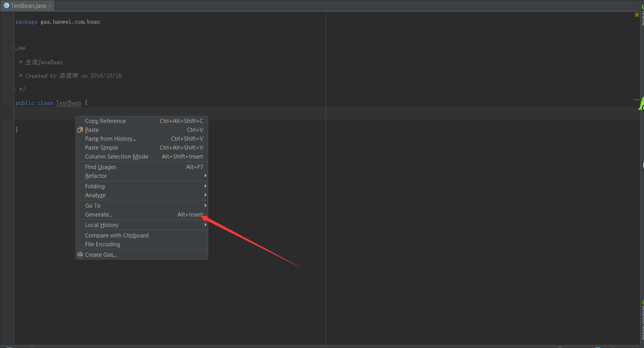The height and width of the screenshot is (348, 644).
Task: Click the '生成JavaBean' comment line
Action: coord(41,62)
